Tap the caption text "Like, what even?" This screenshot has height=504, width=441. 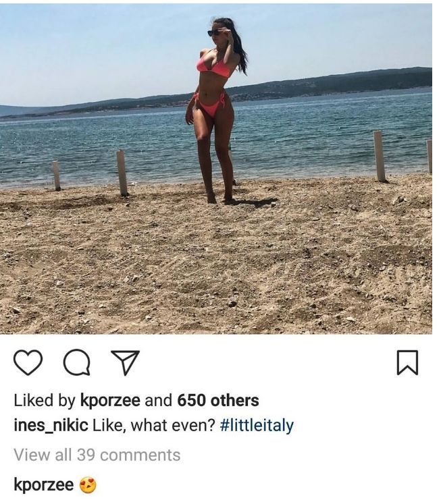pyautogui.click(x=154, y=426)
